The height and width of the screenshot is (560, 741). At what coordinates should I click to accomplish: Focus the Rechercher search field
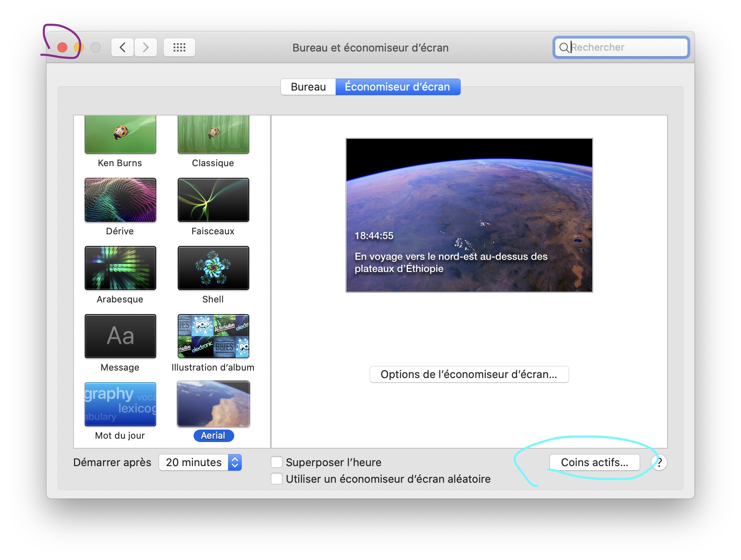[621, 47]
